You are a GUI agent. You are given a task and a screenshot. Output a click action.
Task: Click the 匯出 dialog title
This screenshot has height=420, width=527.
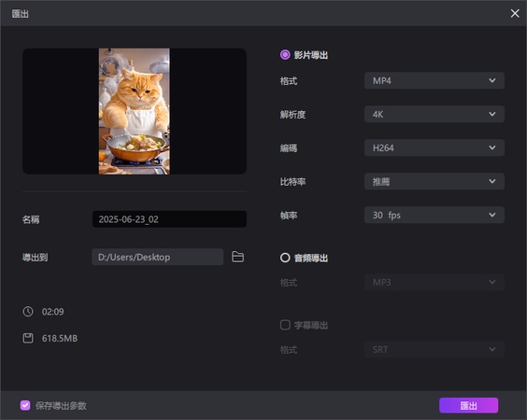[x=21, y=14]
